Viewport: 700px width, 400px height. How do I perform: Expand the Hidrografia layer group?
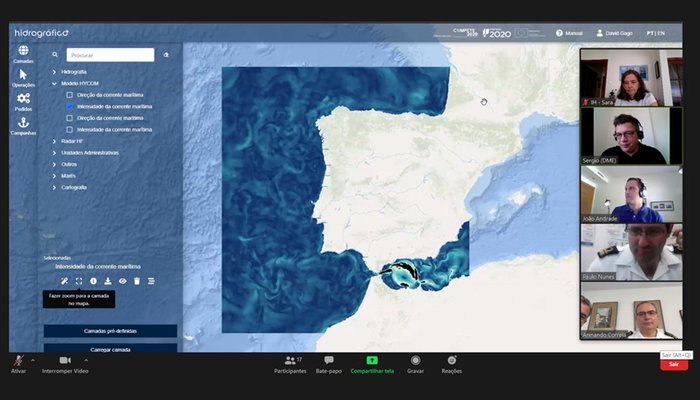point(54,72)
